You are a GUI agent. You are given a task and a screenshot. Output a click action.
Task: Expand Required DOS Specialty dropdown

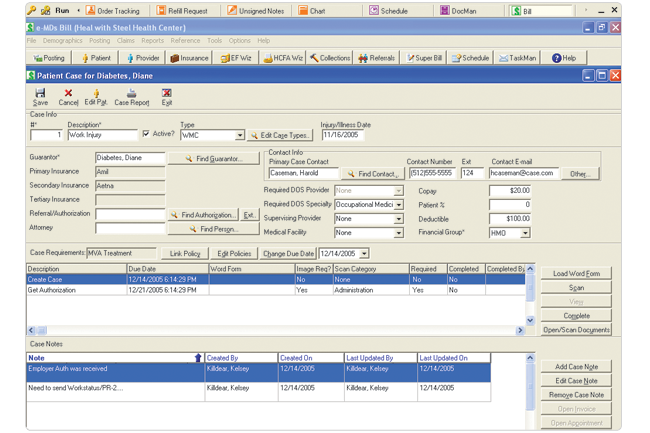398,205
